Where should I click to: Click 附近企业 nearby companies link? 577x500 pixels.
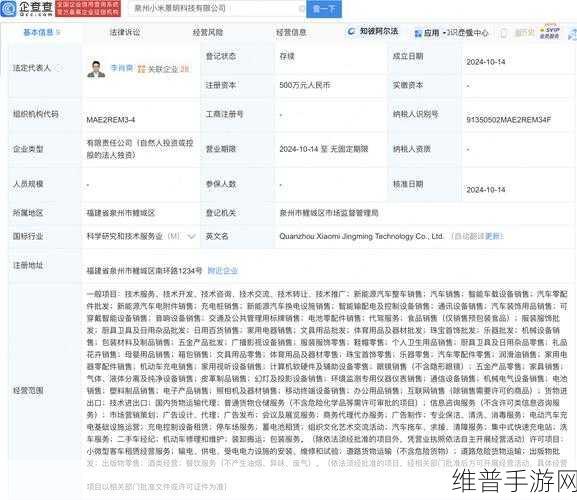(x=223, y=271)
